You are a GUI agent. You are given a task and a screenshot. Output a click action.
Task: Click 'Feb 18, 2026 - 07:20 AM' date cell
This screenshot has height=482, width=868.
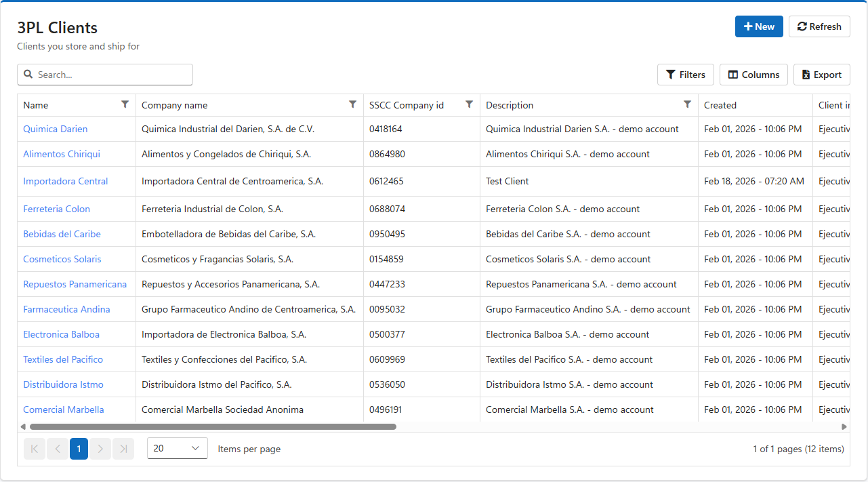coord(756,181)
